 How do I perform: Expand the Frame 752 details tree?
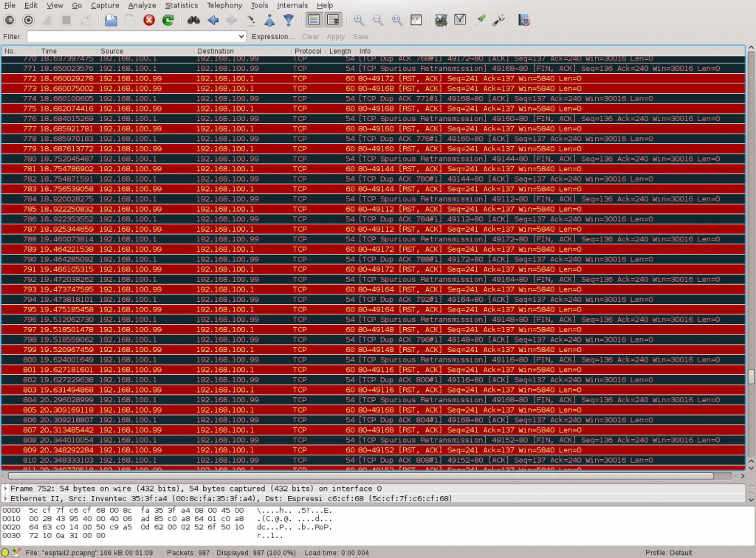pyautogui.click(x=6, y=489)
